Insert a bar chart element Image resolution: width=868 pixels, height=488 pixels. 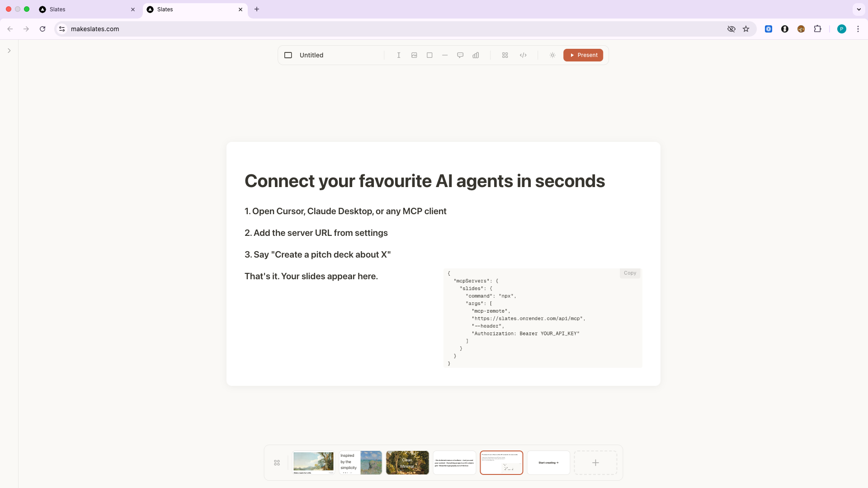(x=476, y=55)
